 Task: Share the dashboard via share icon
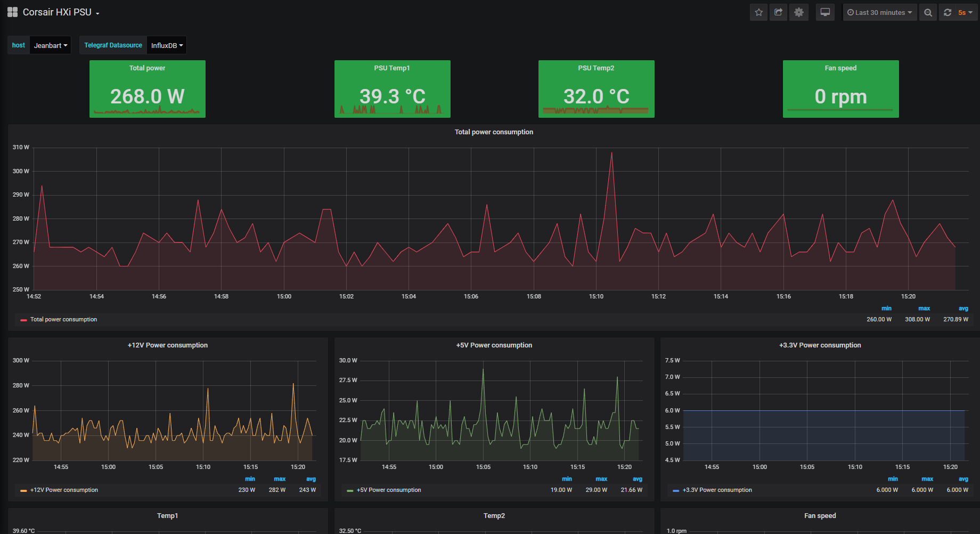click(779, 12)
